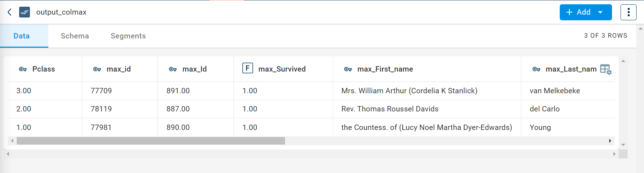This screenshot has height=173, width=644.
Task: Click the key icon on max_First_name column
Action: pyautogui.click(x=348, y=69)
